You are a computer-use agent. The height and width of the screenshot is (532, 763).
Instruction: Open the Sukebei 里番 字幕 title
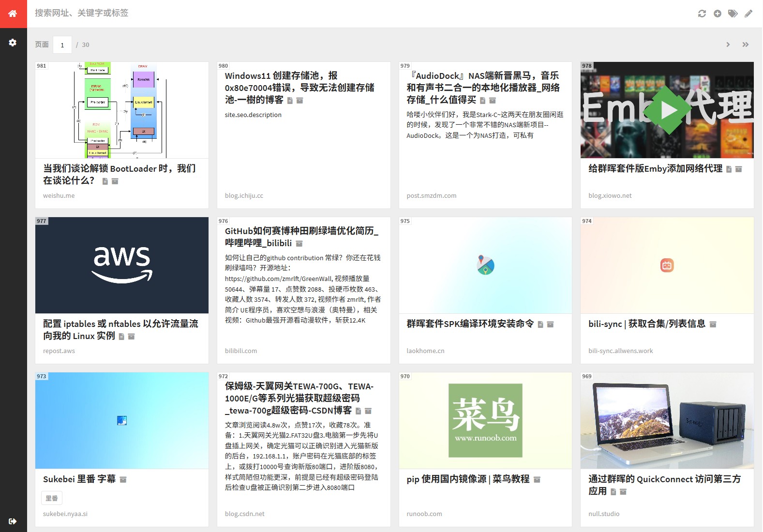coord(79,479)
